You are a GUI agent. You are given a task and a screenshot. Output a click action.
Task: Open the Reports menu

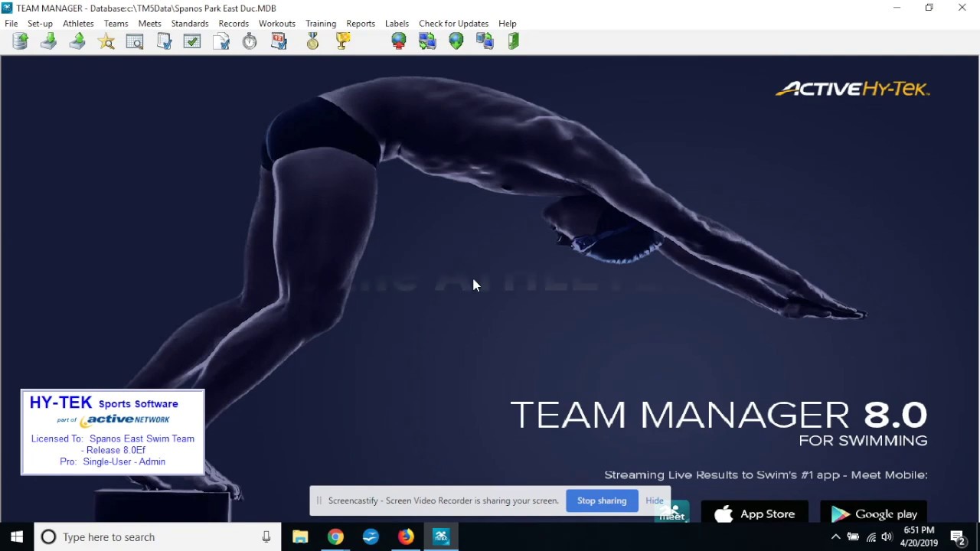click(361, 24)
